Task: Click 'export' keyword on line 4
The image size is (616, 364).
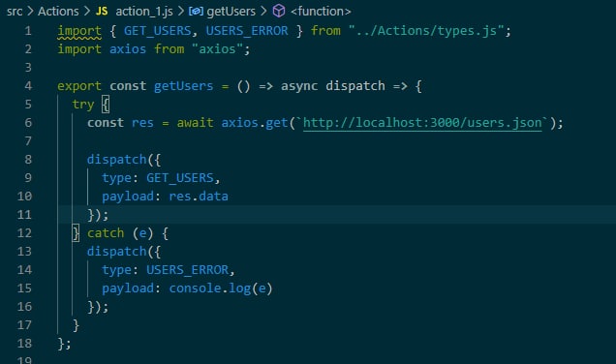Action: pos(79,86)
